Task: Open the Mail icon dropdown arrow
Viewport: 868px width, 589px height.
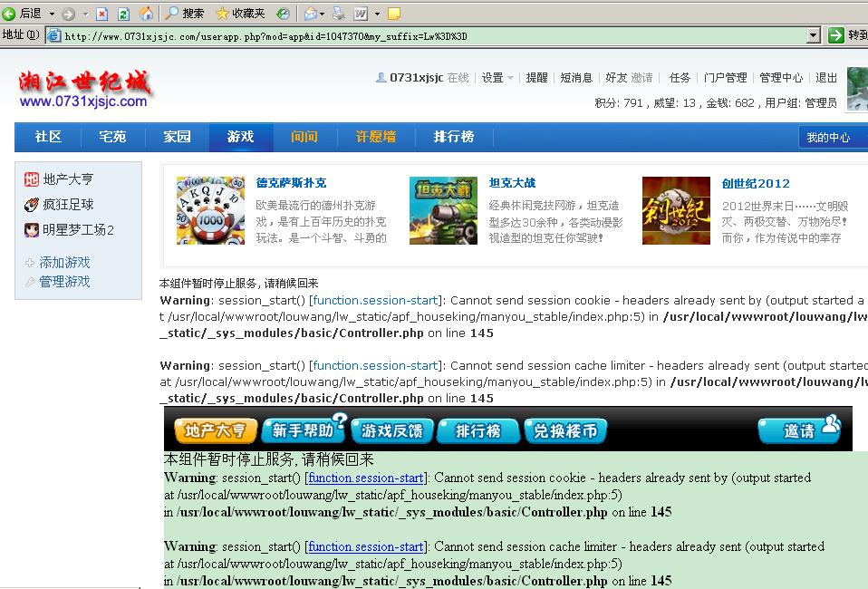Action: (323, 14)
